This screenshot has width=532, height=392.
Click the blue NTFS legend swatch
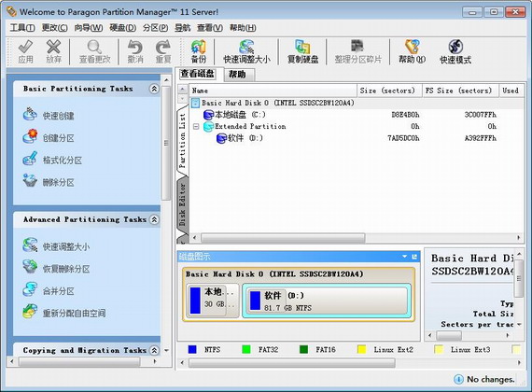192,350
